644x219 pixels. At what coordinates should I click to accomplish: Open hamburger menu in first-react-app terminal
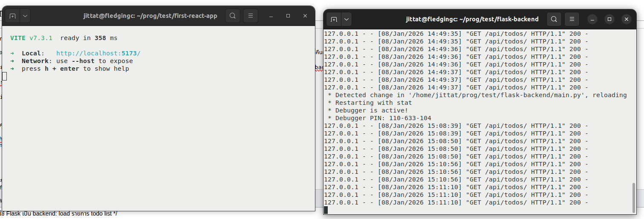pyautogui.click(x=251, y=16)
